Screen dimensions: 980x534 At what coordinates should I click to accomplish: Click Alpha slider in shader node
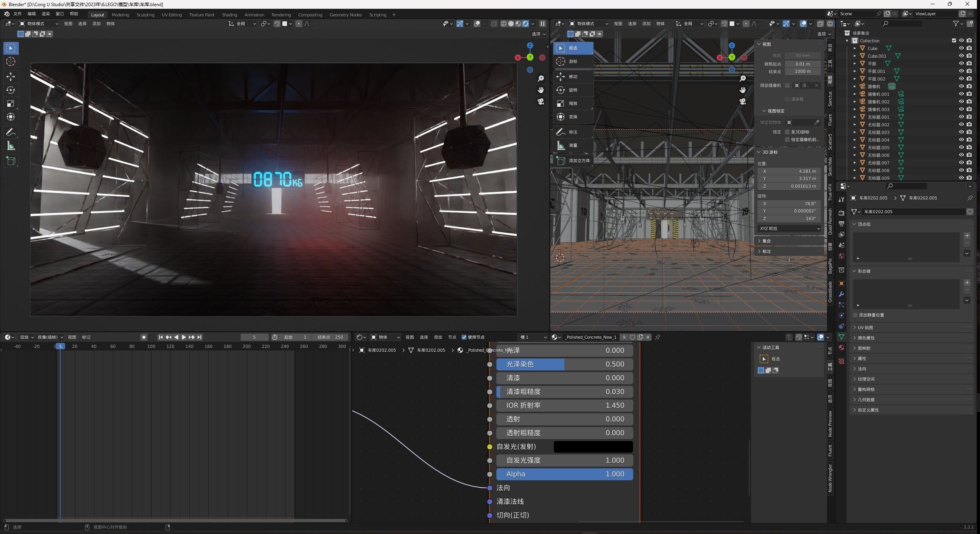(x=564, y=474)
